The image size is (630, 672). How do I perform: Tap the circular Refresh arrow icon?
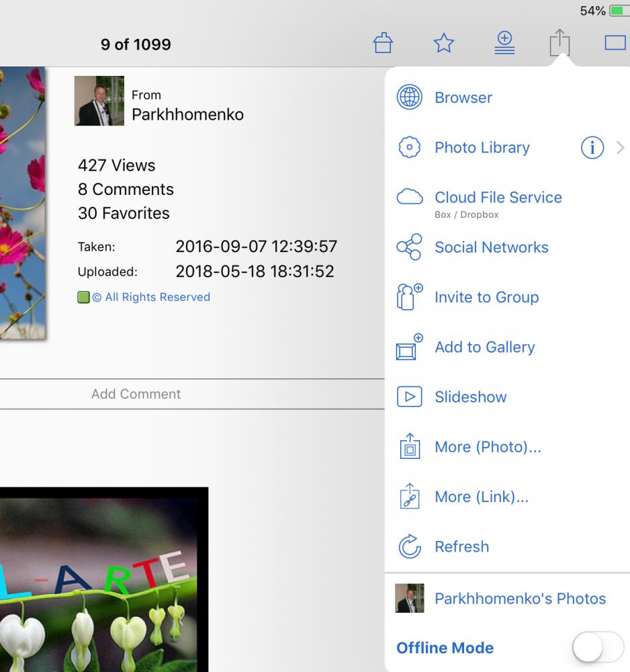click(x=410, y=546)
